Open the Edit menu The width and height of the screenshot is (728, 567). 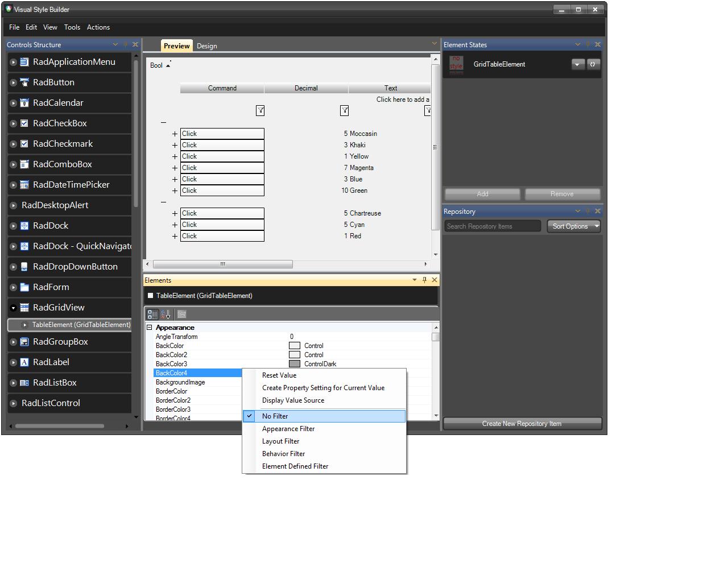31,27
